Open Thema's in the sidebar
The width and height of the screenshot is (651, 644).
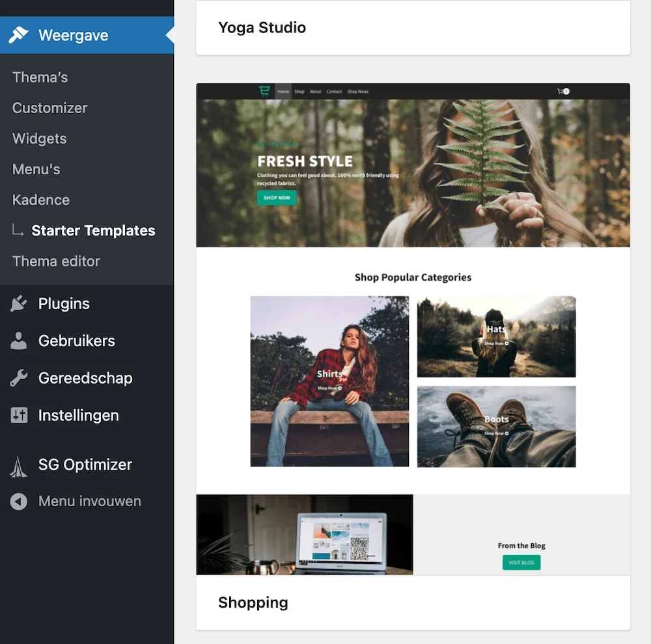[40, 77]
